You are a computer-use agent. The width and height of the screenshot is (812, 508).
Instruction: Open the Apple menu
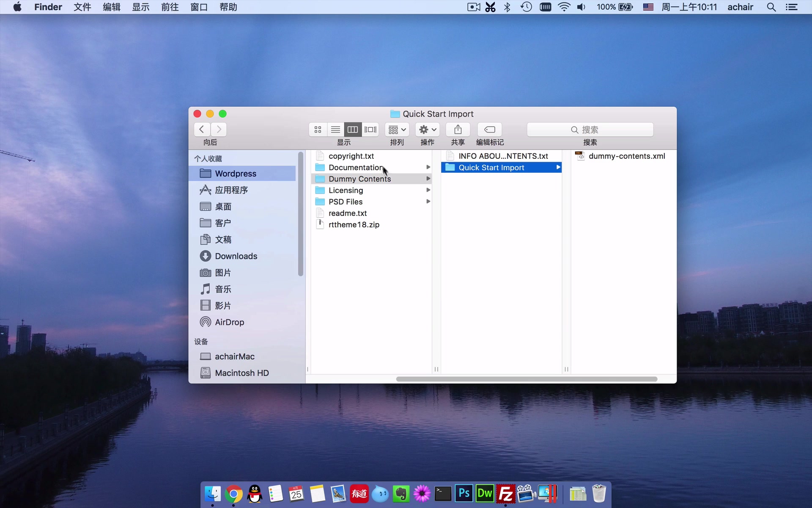click(x=17, y=7)
